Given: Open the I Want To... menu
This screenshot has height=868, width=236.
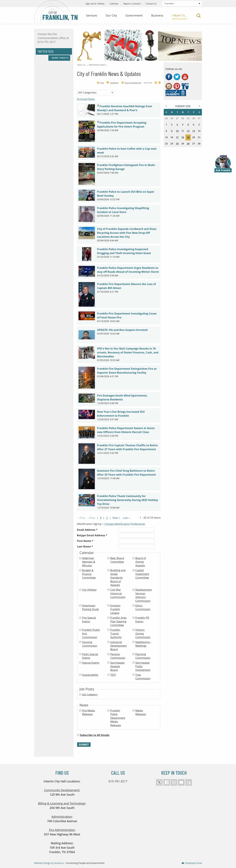Looking at the screenshot, I should click(179, 16).
